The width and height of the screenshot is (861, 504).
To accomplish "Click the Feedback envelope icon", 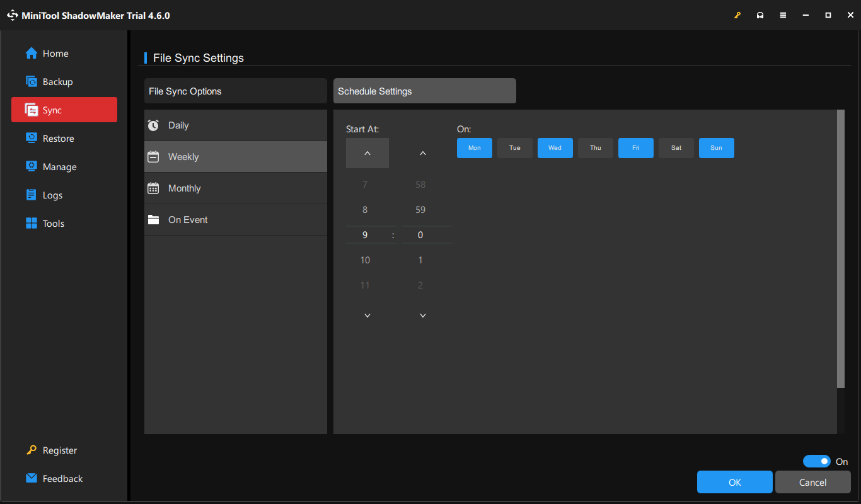I will 32,478.
